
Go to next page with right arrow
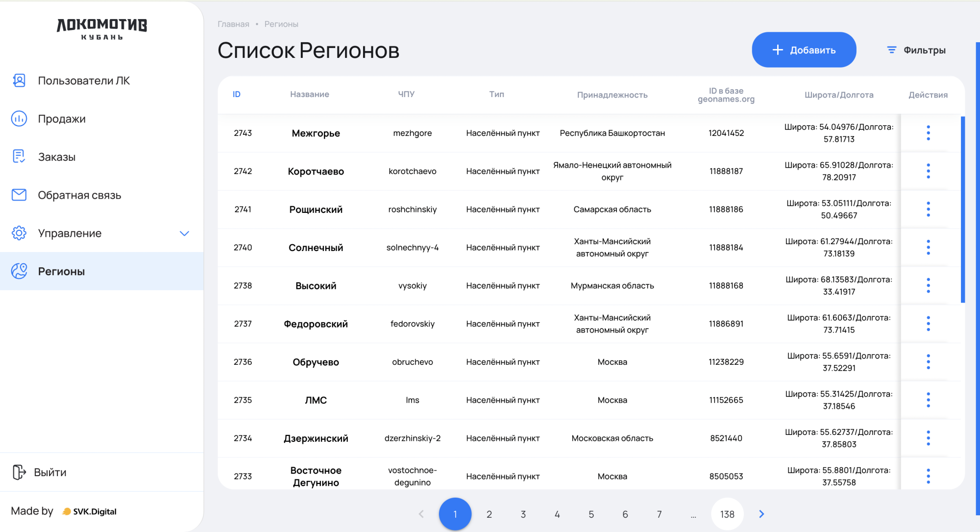[761, 514]
